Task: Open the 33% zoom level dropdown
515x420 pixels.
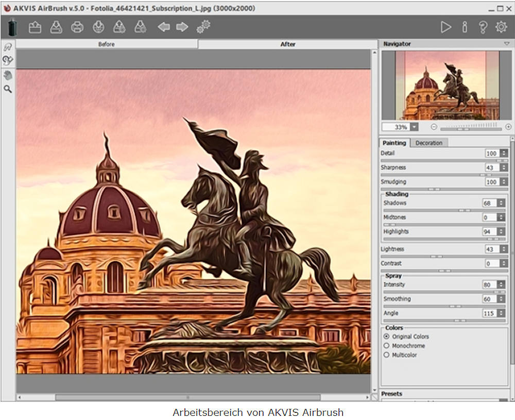Action: 414,127
